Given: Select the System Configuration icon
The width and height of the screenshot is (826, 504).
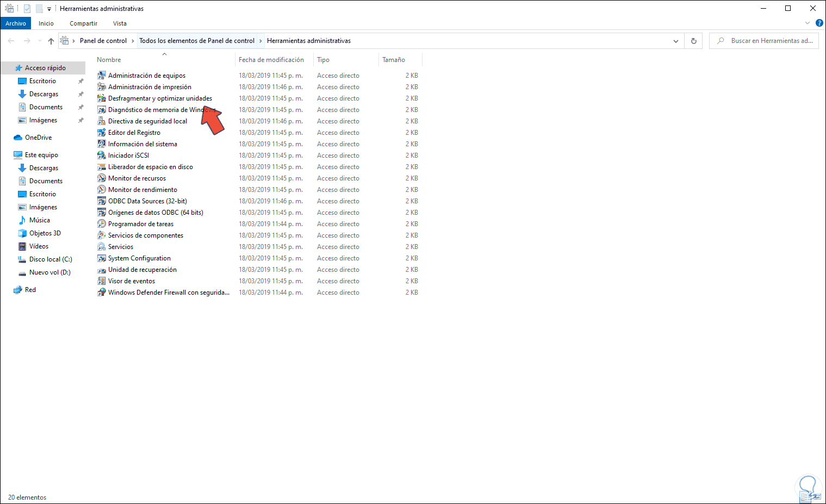Looking at the screenshot, I should coord(101,258).
